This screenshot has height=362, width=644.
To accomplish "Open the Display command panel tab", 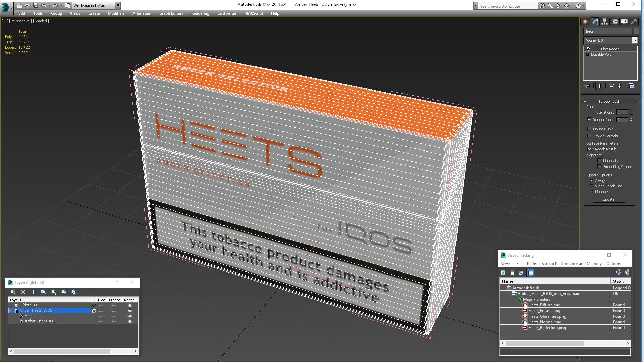I will 624,22.
